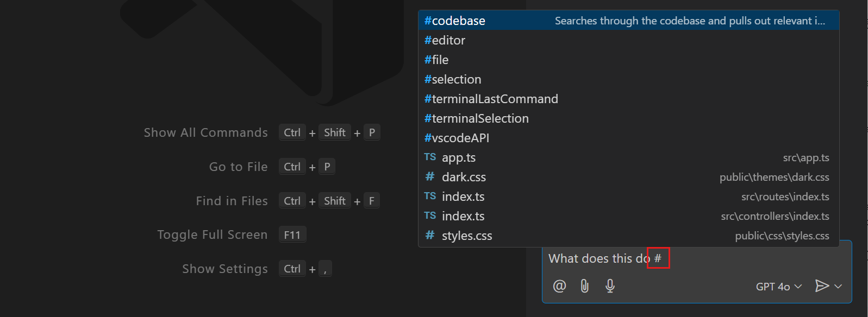Start voice chat with microphone icon

click(610, 286)
